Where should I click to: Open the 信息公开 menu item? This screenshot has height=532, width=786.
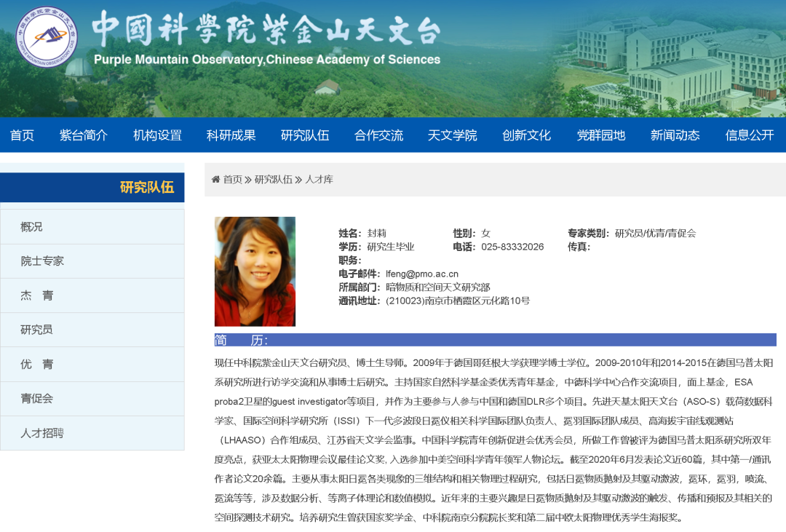pos(749,135)
